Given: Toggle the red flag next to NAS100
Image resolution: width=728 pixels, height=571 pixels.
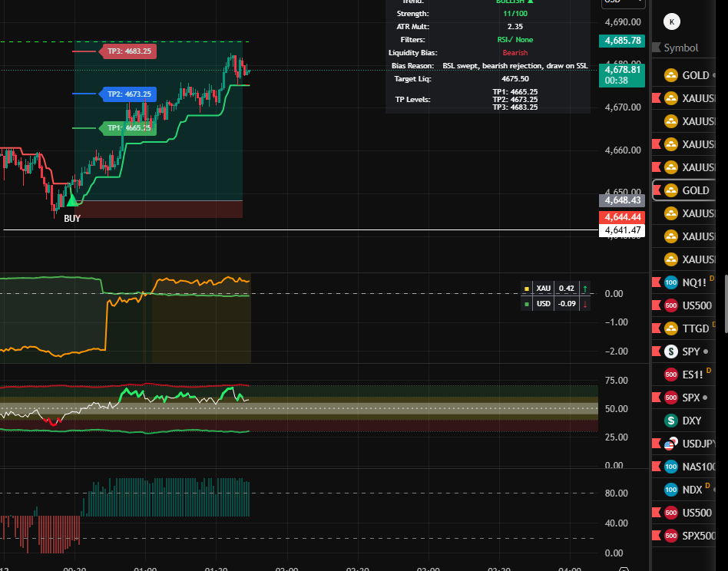Looking at the screenshot, I should point(656,467).
